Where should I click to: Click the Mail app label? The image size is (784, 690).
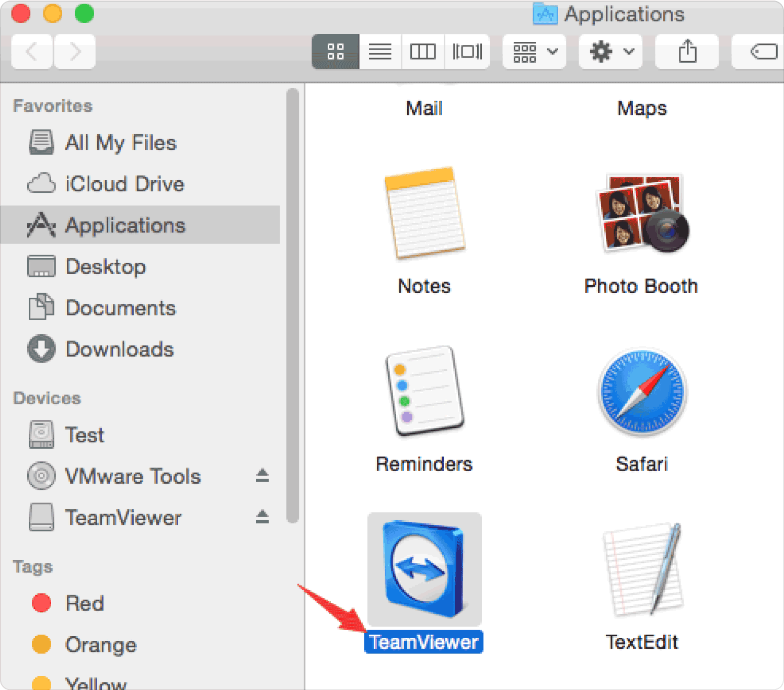[424, 109]
